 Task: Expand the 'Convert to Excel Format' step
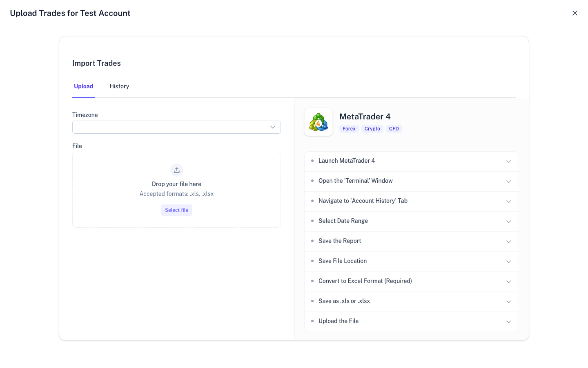pyautogui.click(x=411, y=281)
